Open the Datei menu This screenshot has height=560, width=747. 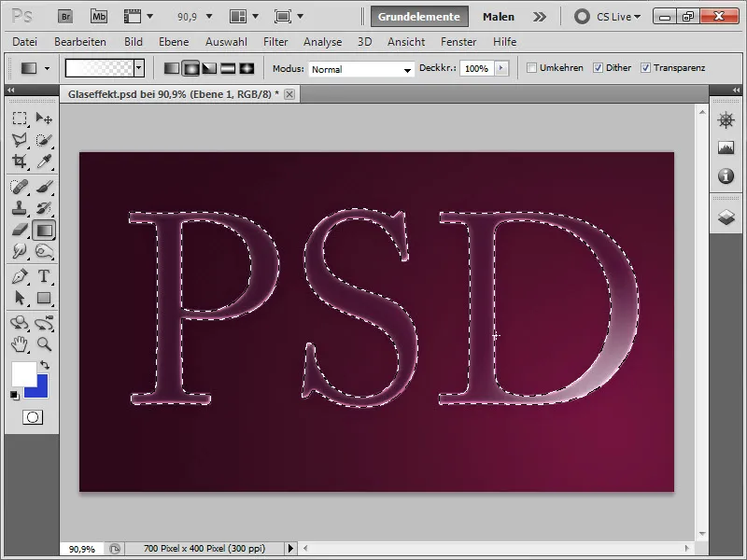(x=25, y=42)
